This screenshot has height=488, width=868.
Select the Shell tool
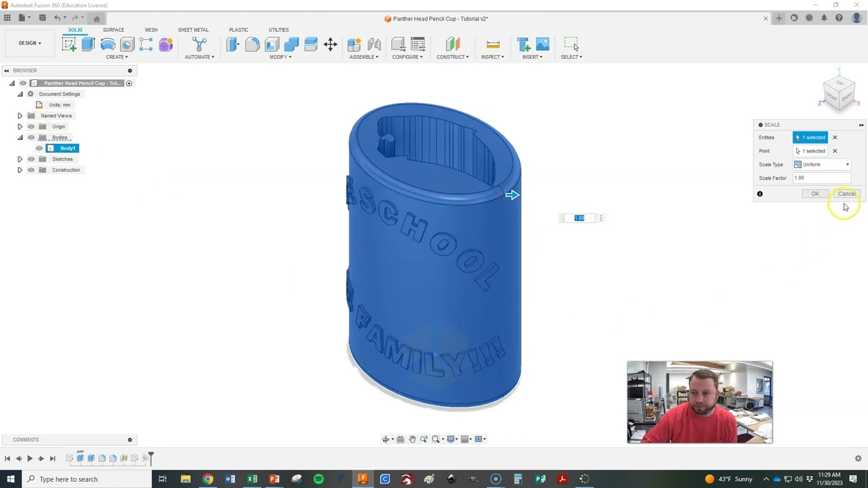[x=272, y=45]
